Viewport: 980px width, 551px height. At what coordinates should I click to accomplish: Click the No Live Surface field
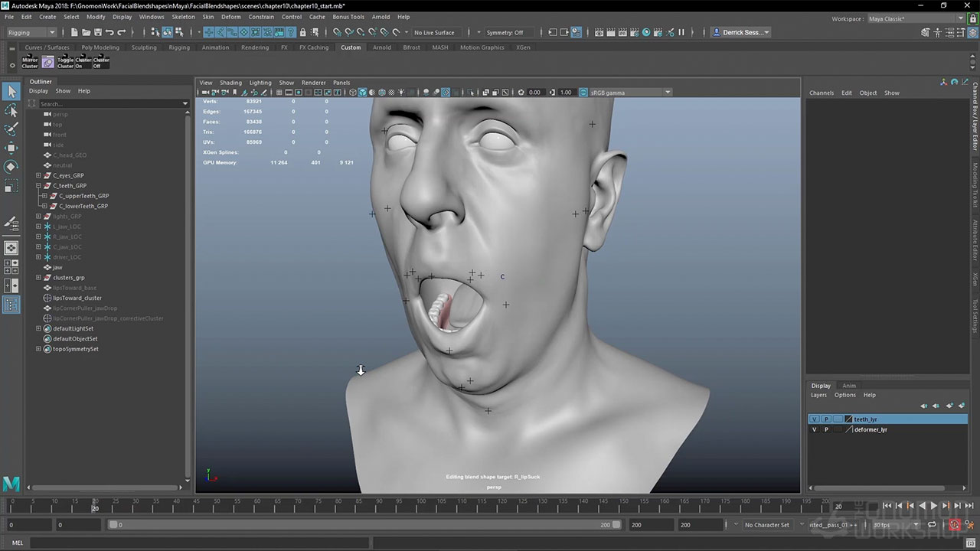coord(434,32)
